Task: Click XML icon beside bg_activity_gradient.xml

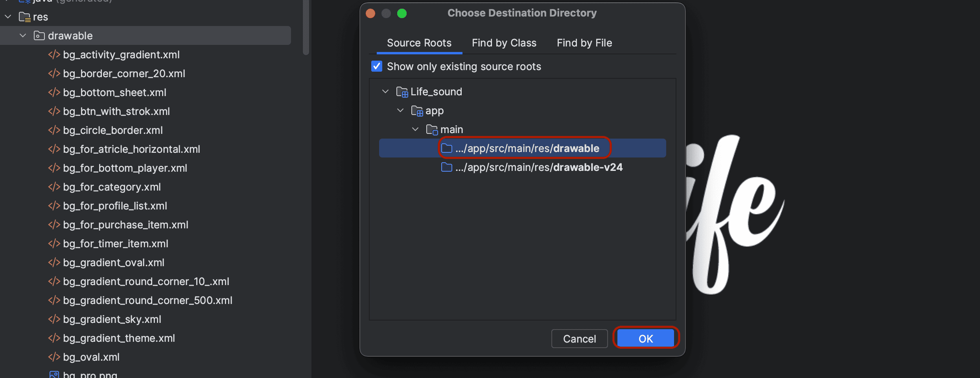Action: 54,55
